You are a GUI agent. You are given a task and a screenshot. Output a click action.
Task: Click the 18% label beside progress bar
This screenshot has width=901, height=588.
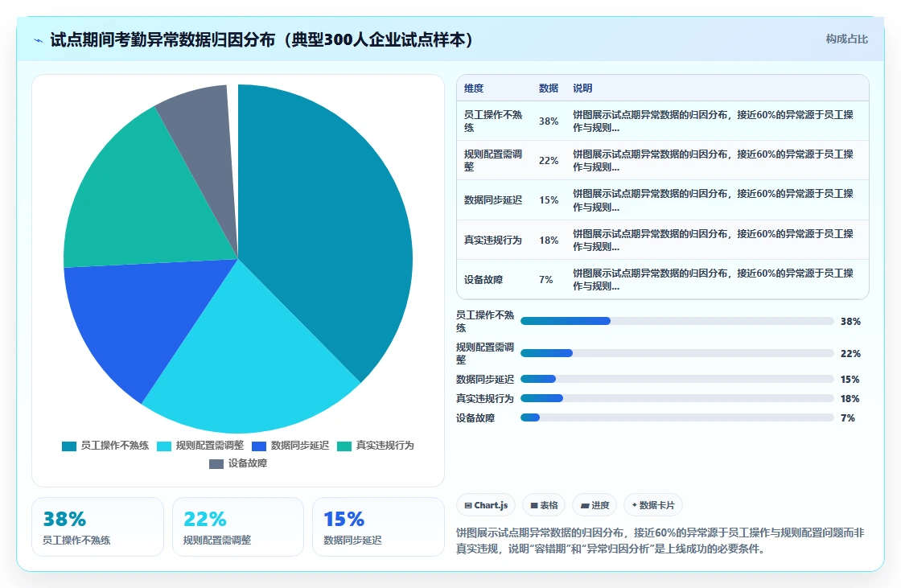pos(850,399)
